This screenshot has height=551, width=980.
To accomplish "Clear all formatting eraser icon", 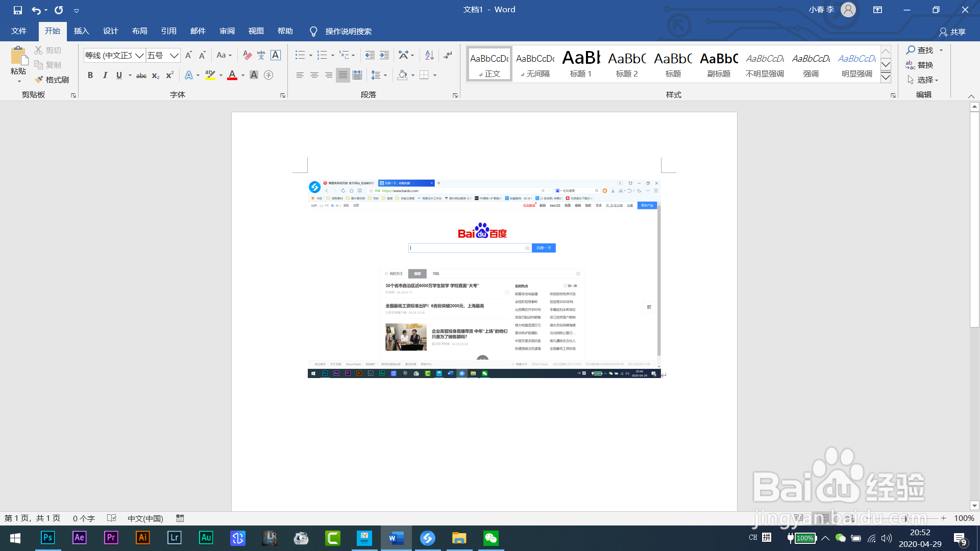I will pos(247,55).
